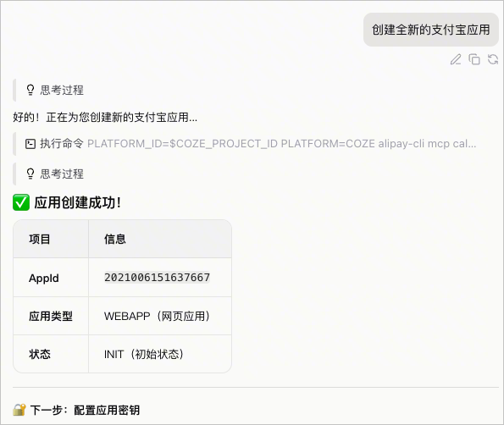Click the 配置应用密钥 next step heading

click(107, 411)
